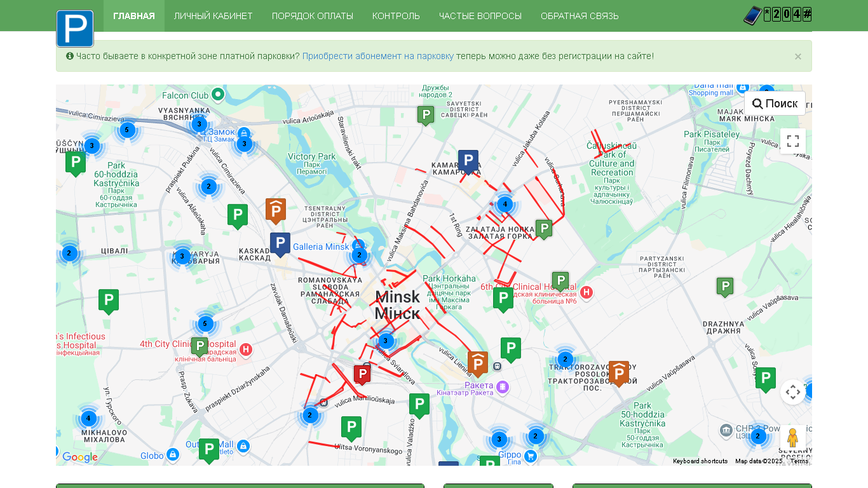This screenshot has width=868, height=488.
Task: Open ЛИЧНЫЙ КАБИНЕТ menu item
Action: (x=214, y=16)
